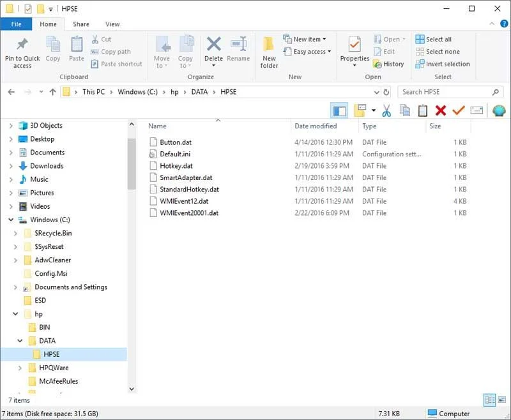Click teal shell icon in toolbar
Image resolution: width=511 pixels, height=420 pixels.
499,110
